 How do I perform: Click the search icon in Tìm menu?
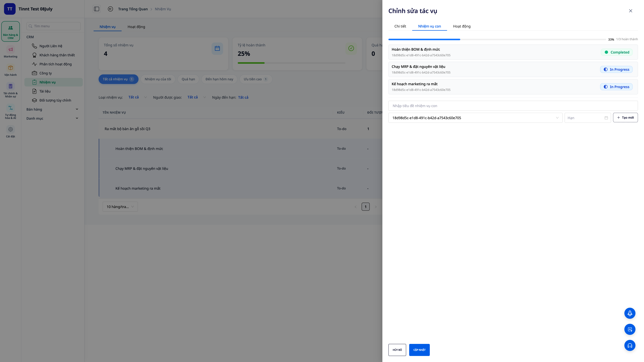[30, 26]
